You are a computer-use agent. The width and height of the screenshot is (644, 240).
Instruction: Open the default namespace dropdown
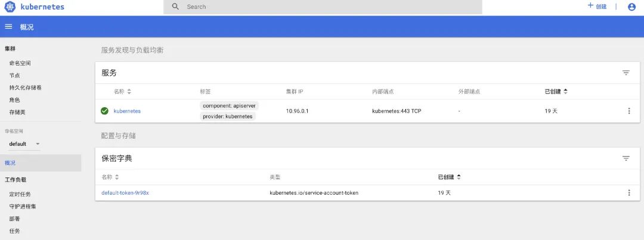pos(24,144)
